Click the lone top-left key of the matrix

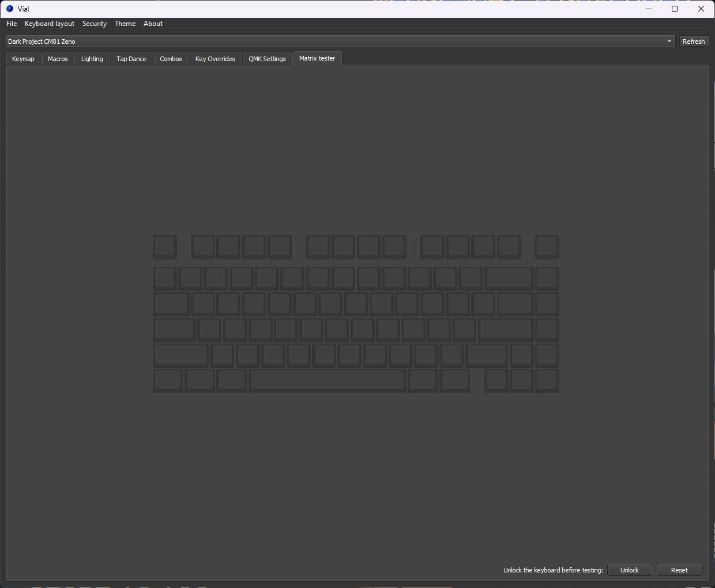165,247
